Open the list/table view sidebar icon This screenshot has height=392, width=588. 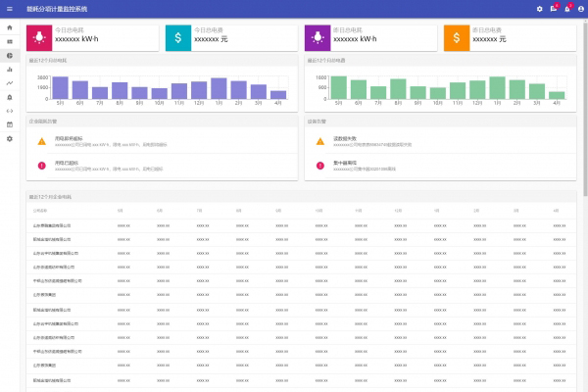[10, 41]
